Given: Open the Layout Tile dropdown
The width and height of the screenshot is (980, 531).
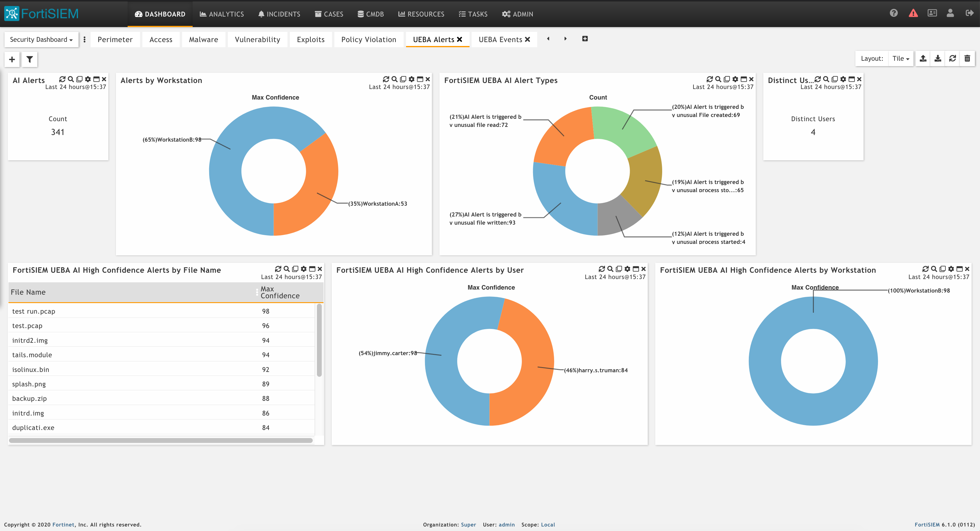Looking at the screenshot, I should pos(900,58).
